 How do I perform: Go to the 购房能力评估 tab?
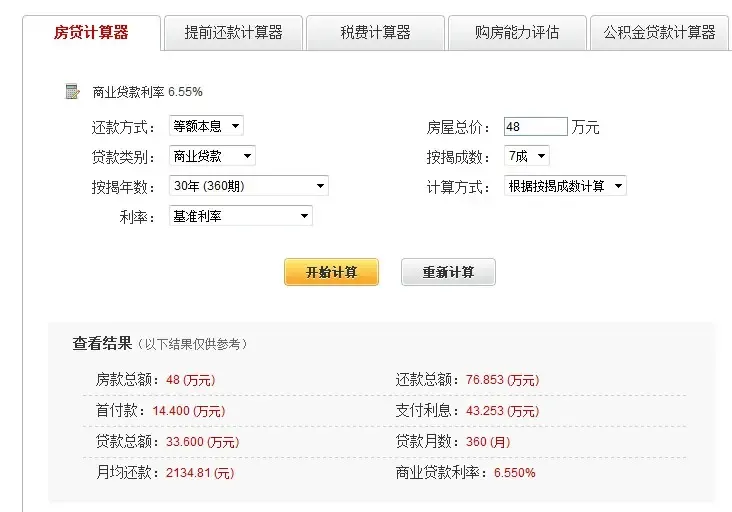[517, 33]
